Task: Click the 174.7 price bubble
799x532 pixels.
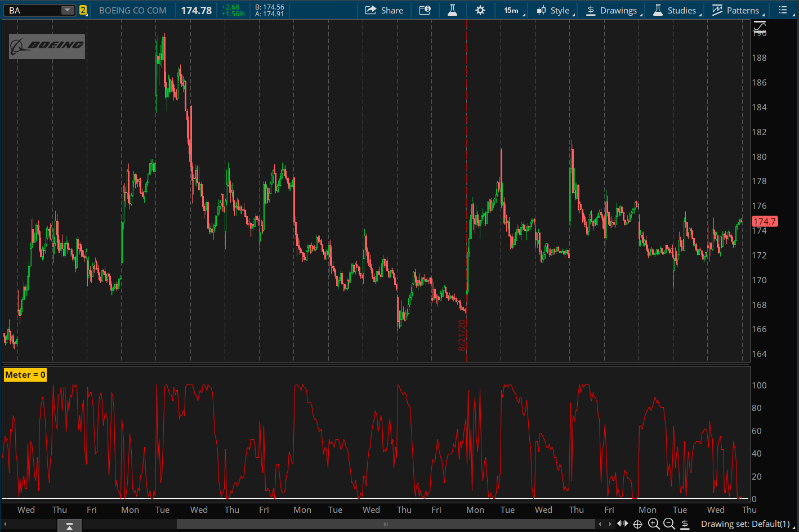Action: (765, 221)
